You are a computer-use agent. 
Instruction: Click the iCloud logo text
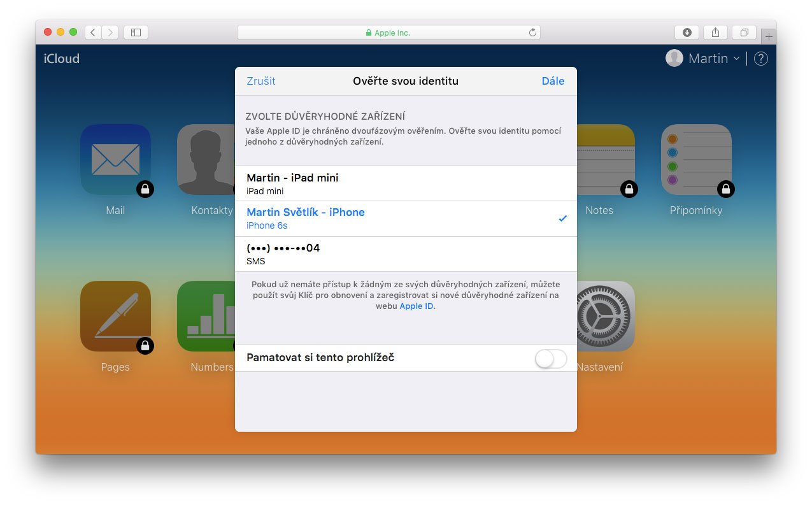coord(62,59)
